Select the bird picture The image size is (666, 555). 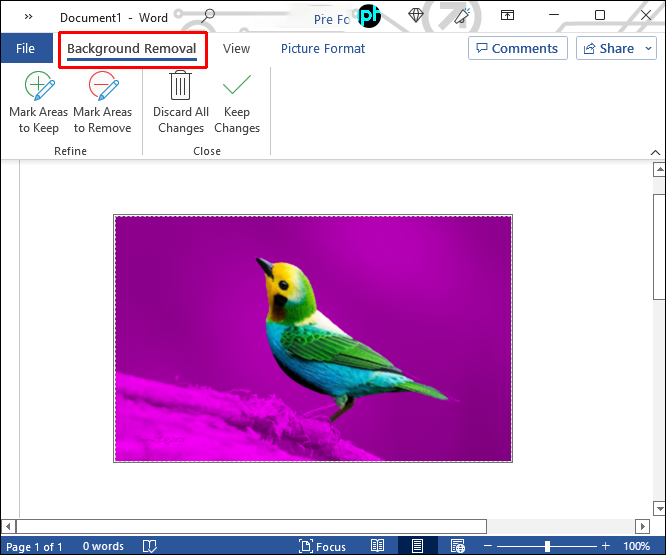[313, 338]
